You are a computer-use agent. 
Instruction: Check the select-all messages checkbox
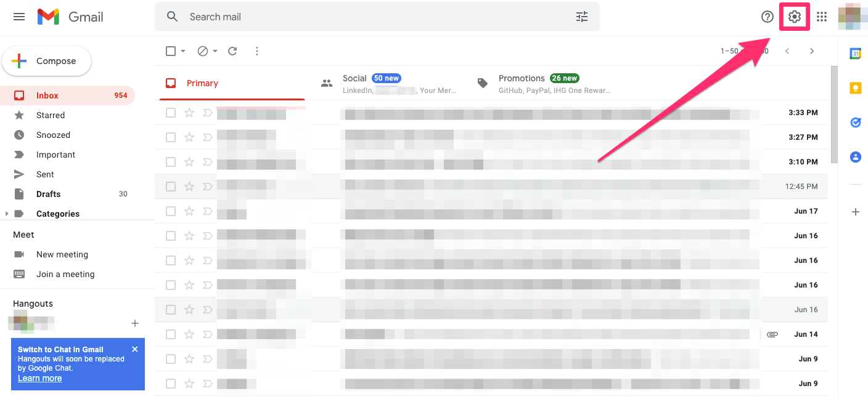point(171,51)
